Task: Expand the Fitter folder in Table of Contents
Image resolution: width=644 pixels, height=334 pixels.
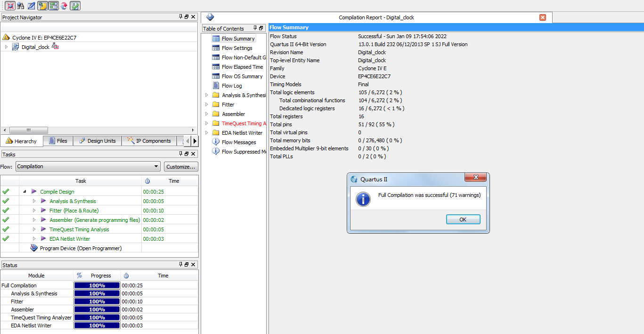Action: (x=206, y=105)
